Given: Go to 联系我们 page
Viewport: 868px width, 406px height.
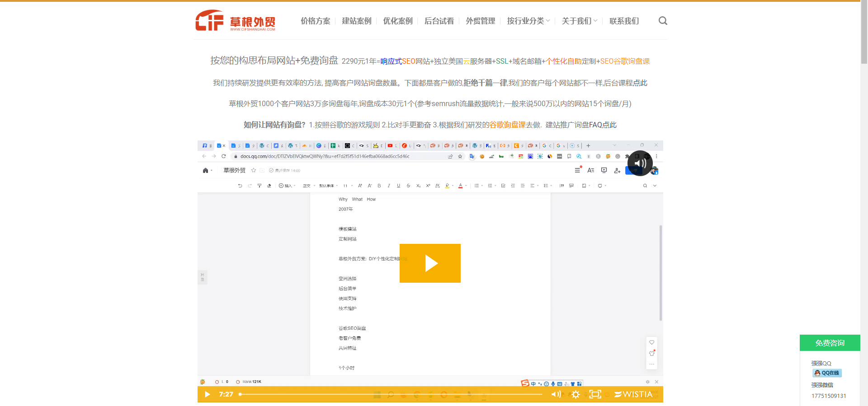Looking at the screenshot, I should pyautogui.click(x=624, y=21).
